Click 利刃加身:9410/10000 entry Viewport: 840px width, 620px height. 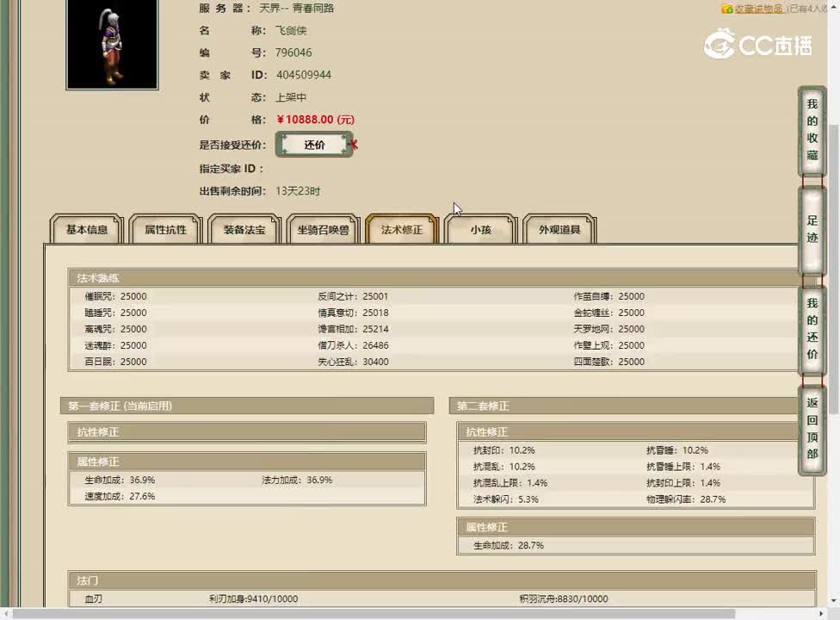[253, 599]
